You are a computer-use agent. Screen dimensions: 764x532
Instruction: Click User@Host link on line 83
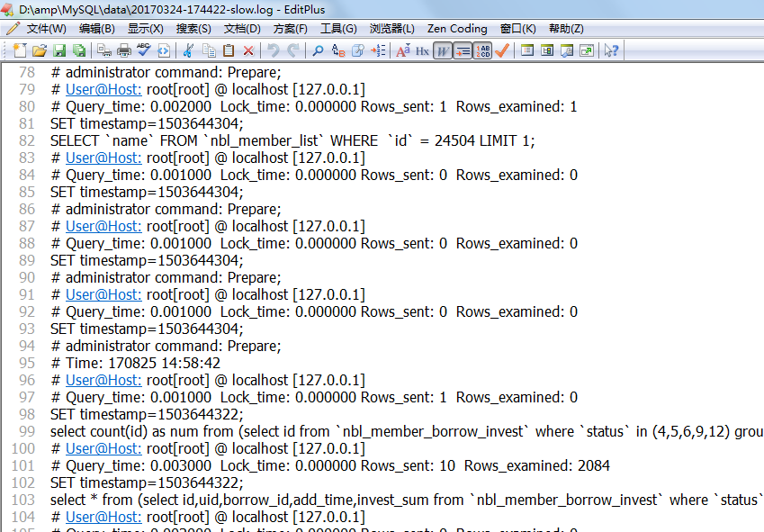103,158
